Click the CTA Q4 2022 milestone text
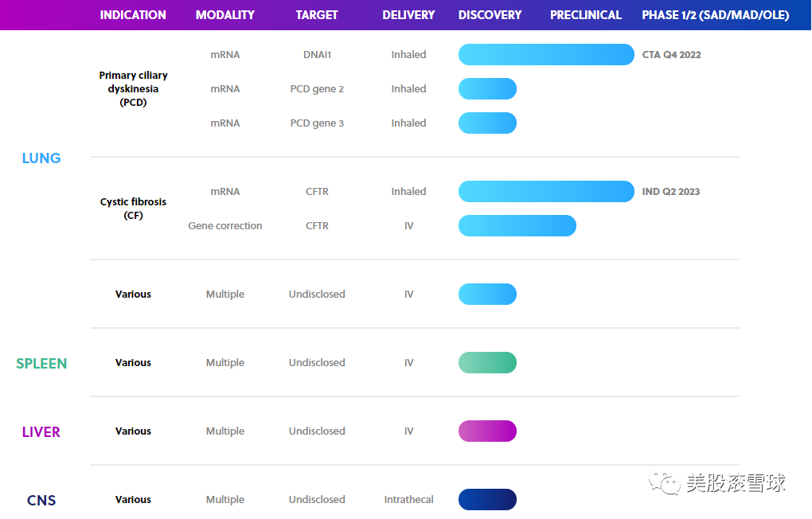Screen dimensions: 812x519 click(671, 55)
